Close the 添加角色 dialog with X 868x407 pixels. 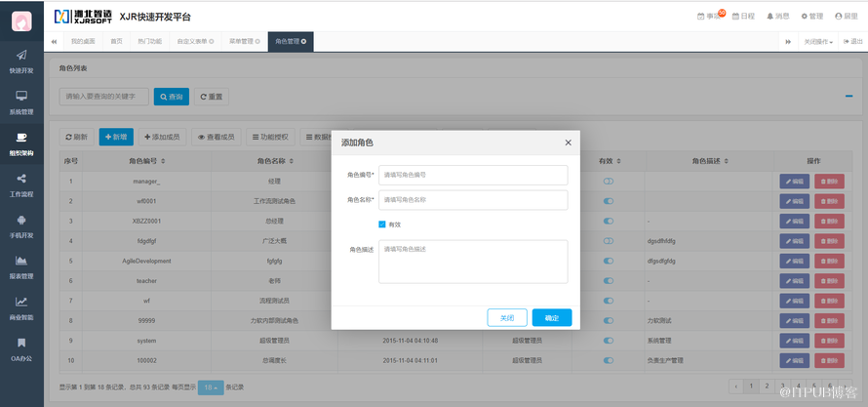(x=568, y=142)
